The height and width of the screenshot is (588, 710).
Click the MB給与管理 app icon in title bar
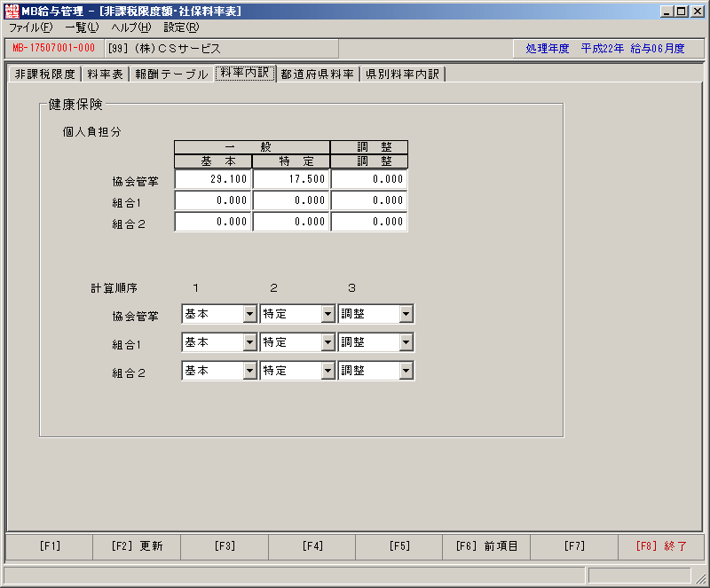coord(12,12)
